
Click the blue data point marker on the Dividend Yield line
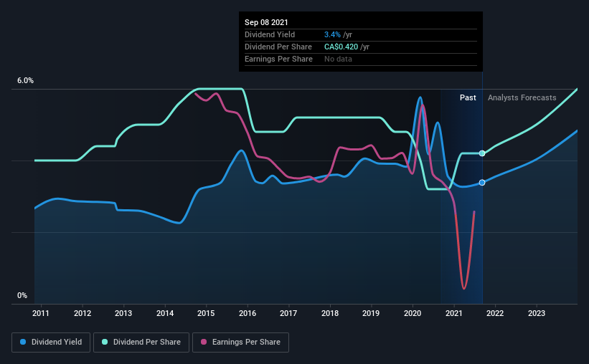click(x=482, y=183)
